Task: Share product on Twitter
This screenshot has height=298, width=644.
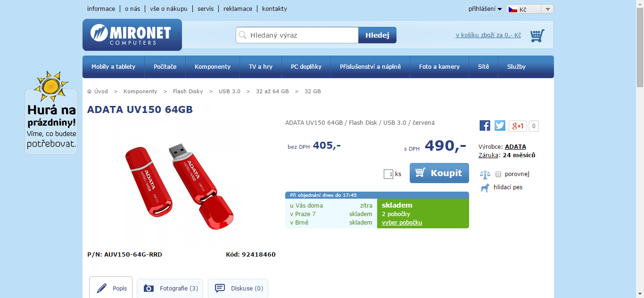Action: coord(500,126)
